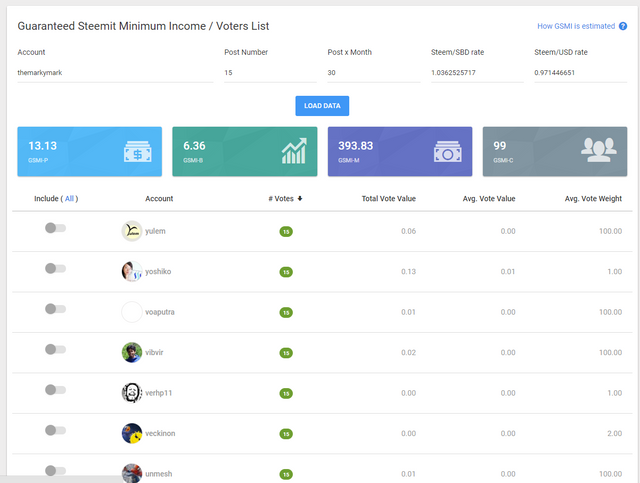Click verhp11's avatar image

click(132, 393)
